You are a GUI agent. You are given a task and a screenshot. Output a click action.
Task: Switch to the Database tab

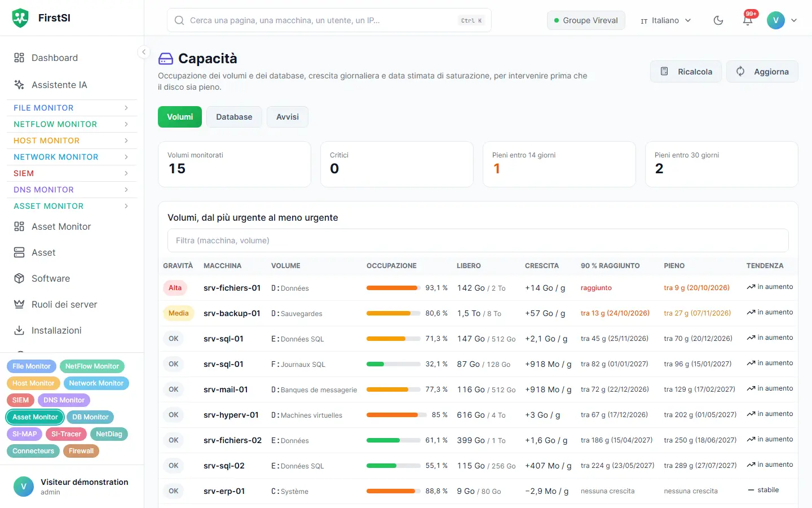pos(234,117)
